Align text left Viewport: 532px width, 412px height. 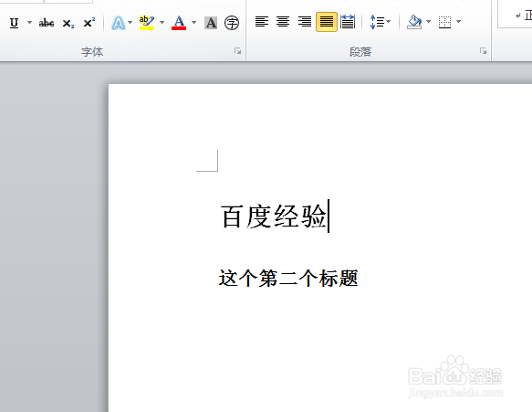pos(262,22)
